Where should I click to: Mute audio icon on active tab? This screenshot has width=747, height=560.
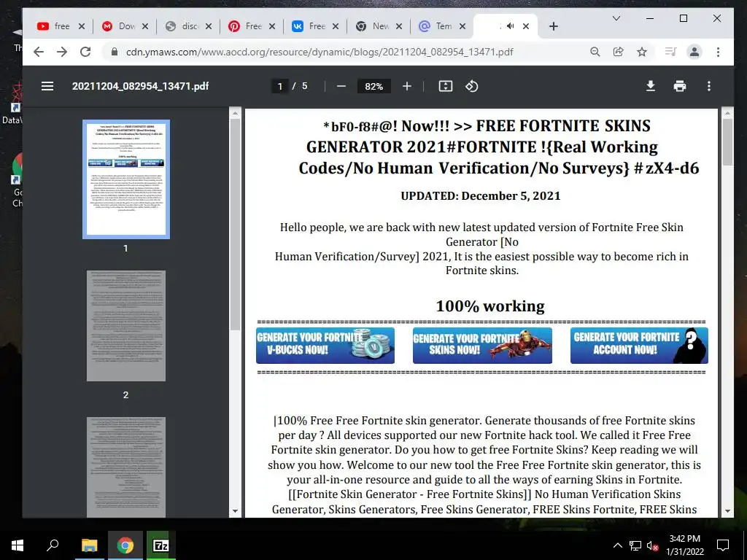(510, 26)
